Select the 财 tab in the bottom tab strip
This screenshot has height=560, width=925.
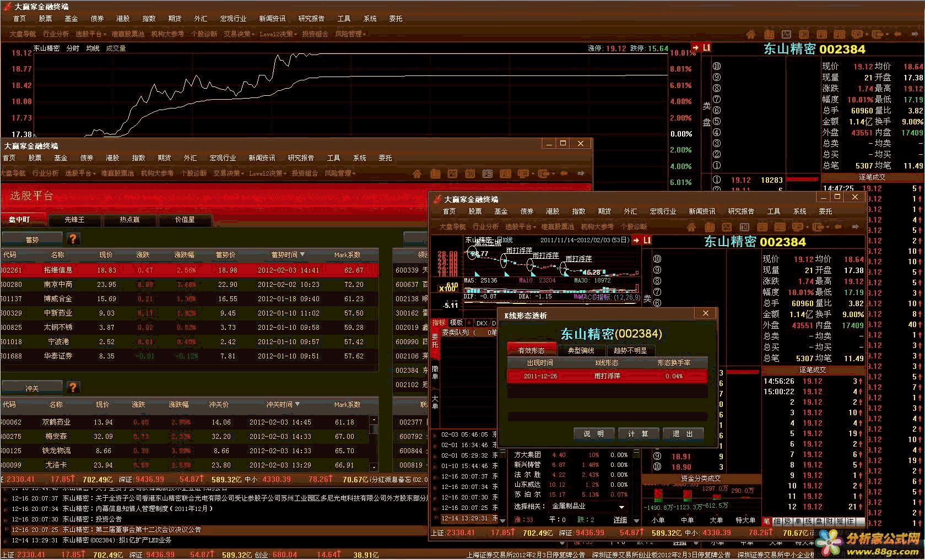pos(829,521)
